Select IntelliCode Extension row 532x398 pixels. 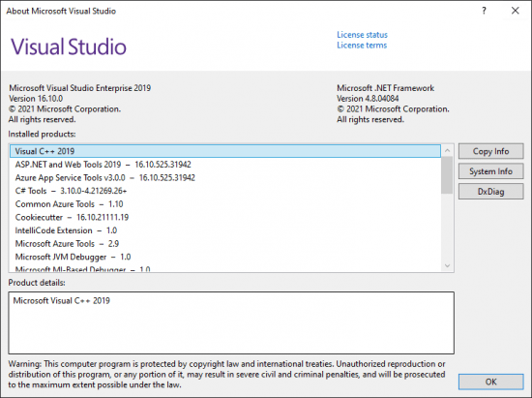225,230
